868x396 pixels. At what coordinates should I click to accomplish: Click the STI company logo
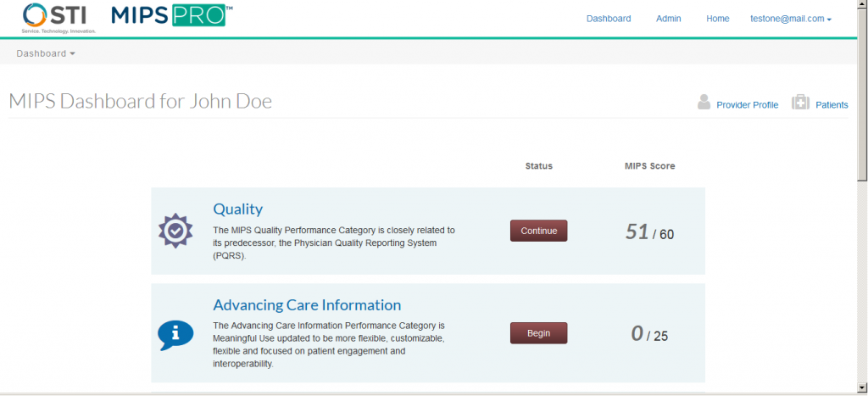59,18
